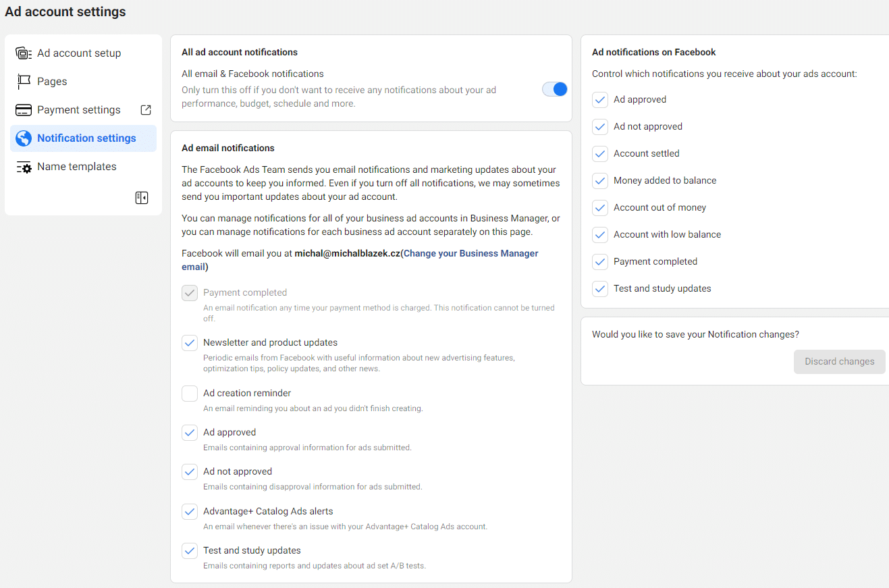889x588 pixels.
Task: Enable the Ad creation reminder checkbox
Action: [x=189, y=393]
